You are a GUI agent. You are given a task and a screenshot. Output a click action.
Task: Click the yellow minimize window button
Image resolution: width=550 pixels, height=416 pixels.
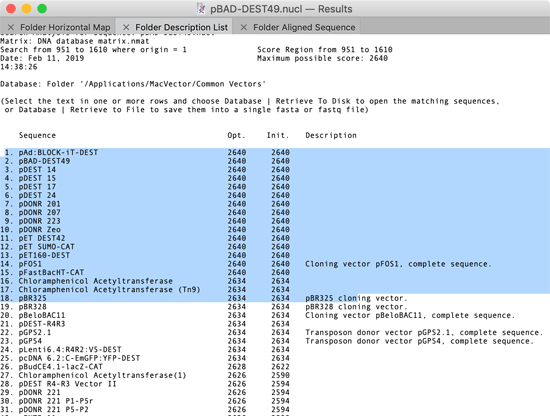(x=26, y=8)
